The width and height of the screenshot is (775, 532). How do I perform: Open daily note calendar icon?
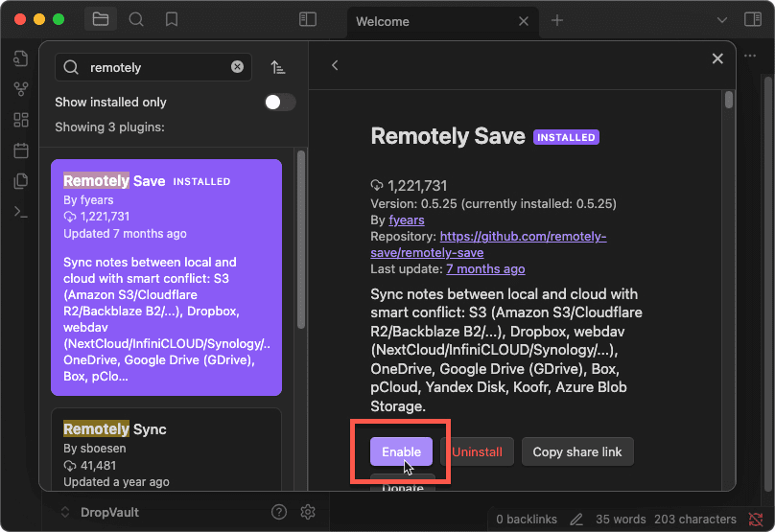point(21,150)
